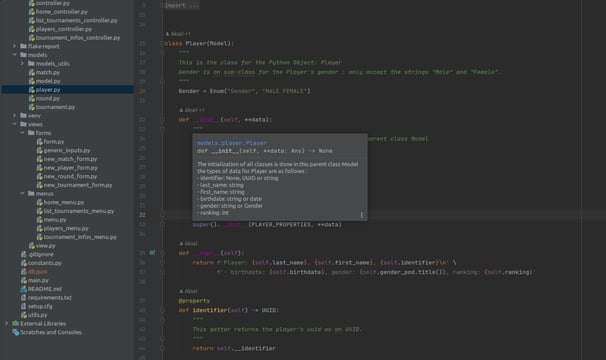This screenshot has width=606, height=360.
Task: Click the Aksel +1 author hint above class Player
Action: coord(178,34)
